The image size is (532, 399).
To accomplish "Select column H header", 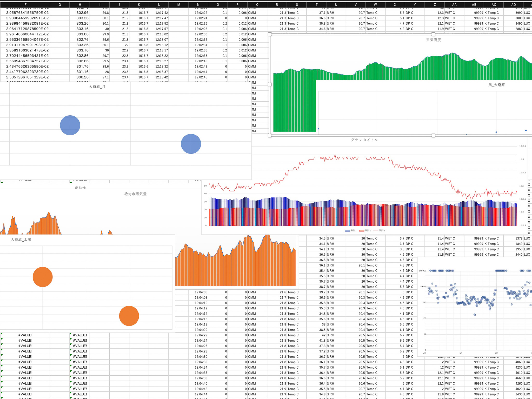I will tap(80, 5).
